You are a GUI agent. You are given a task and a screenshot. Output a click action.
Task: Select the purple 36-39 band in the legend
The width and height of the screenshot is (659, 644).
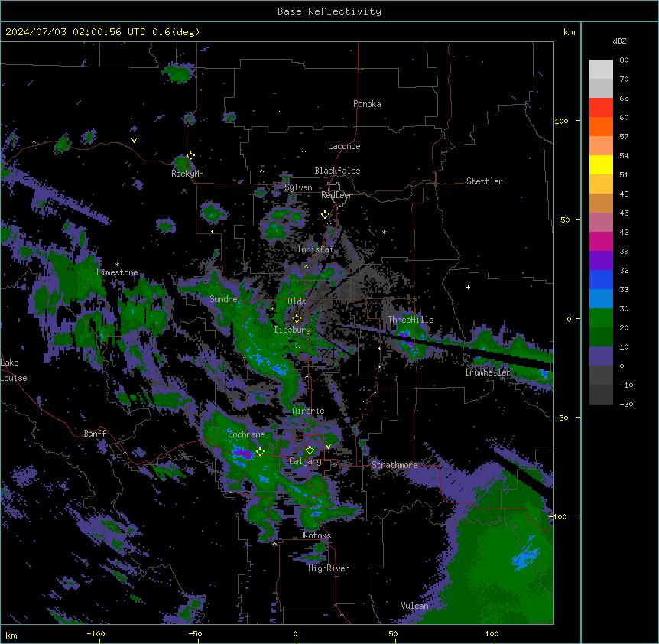[601, 260]
